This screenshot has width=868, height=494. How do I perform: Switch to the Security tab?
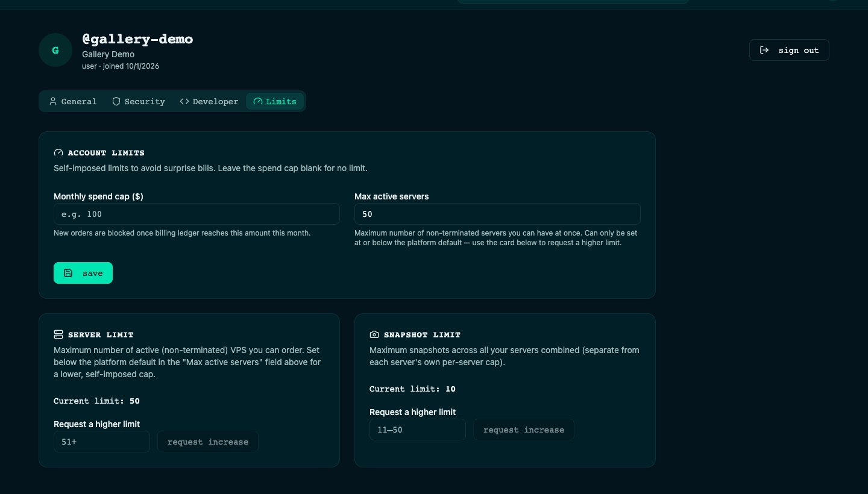click(139, 101)
